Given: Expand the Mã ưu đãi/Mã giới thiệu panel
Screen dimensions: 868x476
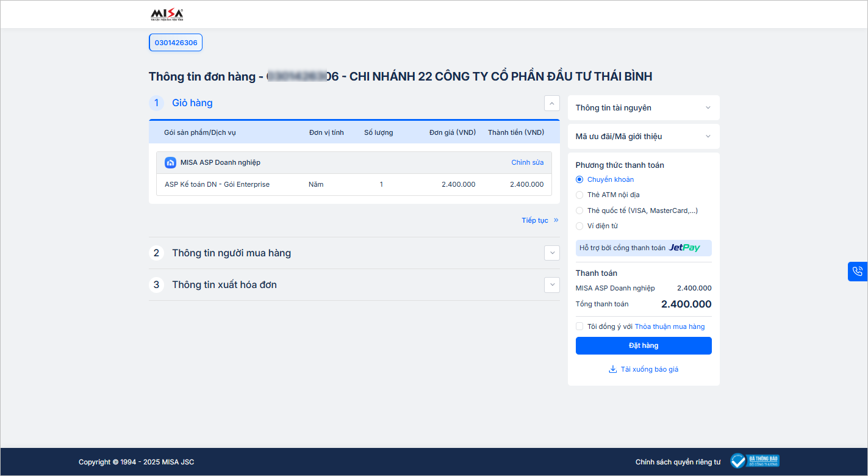Looking at the screenshot, I should (x=644, y=136).
